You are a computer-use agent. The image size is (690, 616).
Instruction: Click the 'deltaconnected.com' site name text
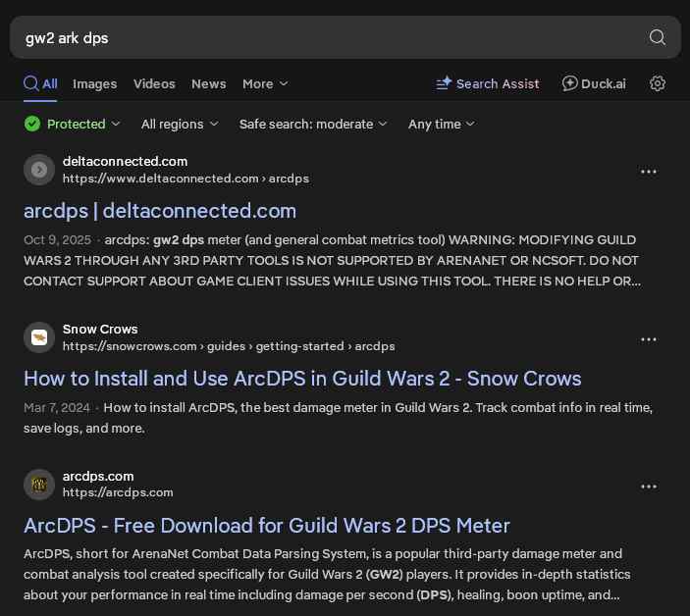[x=125, y=162]
